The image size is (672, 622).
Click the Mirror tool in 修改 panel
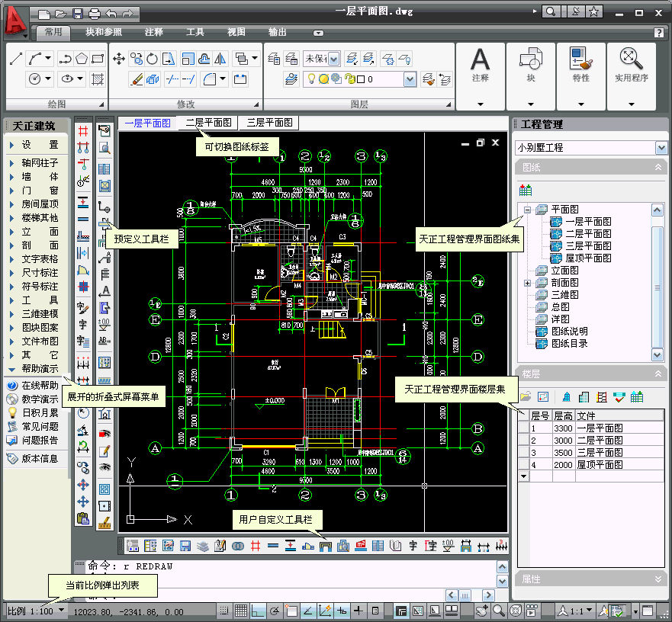click(220, 59)
